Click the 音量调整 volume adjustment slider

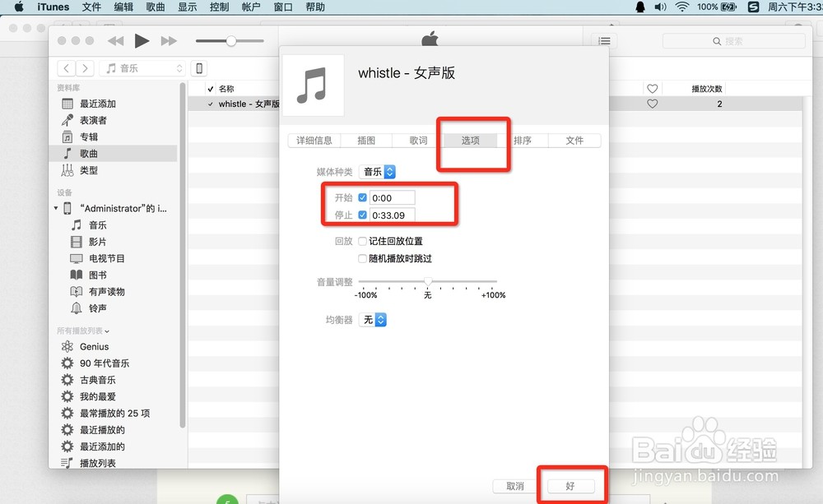click(x=428, y=282)
